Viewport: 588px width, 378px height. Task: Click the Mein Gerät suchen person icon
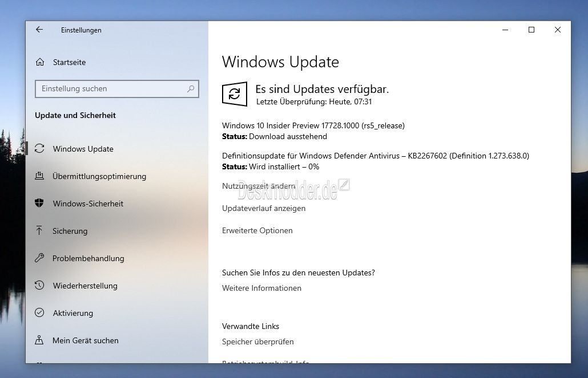tap(39, 340)
